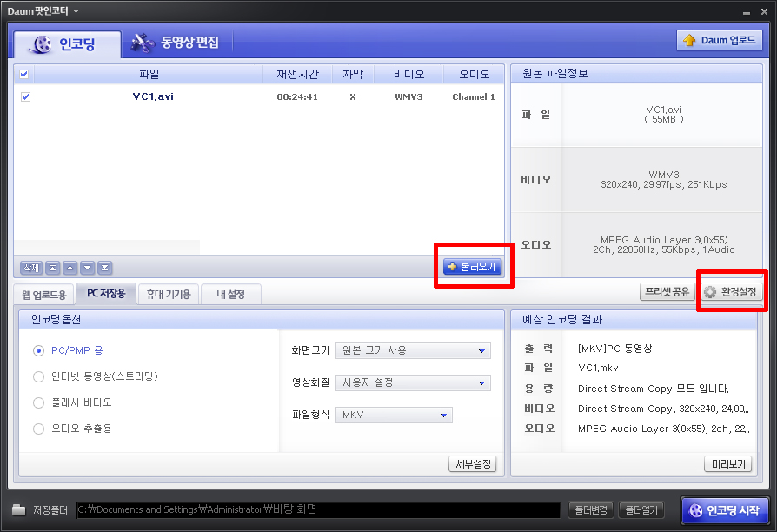This screenshot has width=777, height=532.
Task: Select 오디오 추출용 radio option
Action: point(38,429)
